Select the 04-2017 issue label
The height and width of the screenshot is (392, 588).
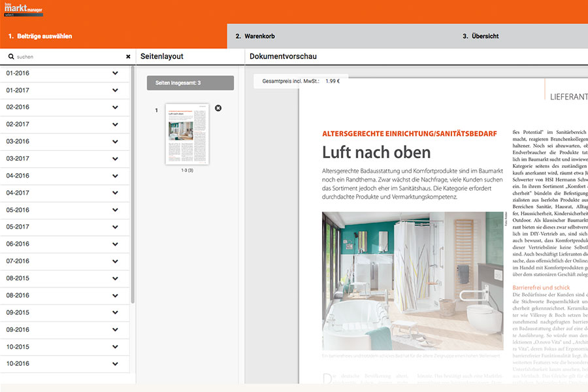click(x=18, y=193)
